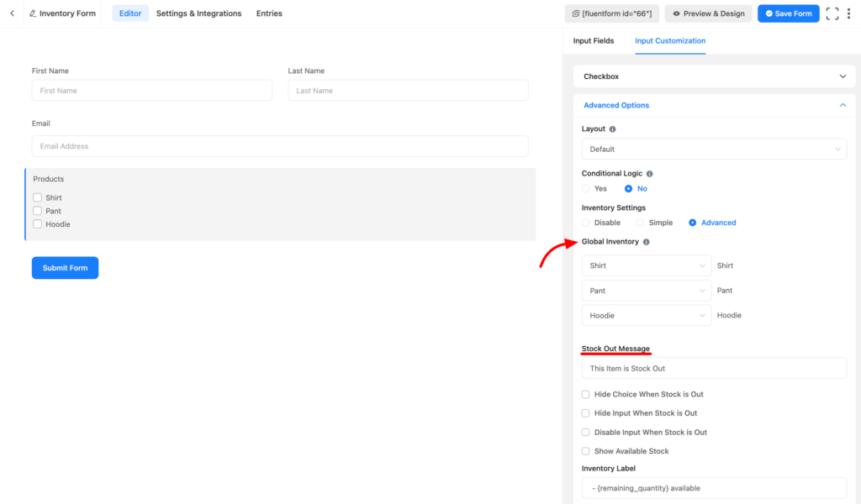
Task: Open the Entries page
Action: (x=268, y=13)
